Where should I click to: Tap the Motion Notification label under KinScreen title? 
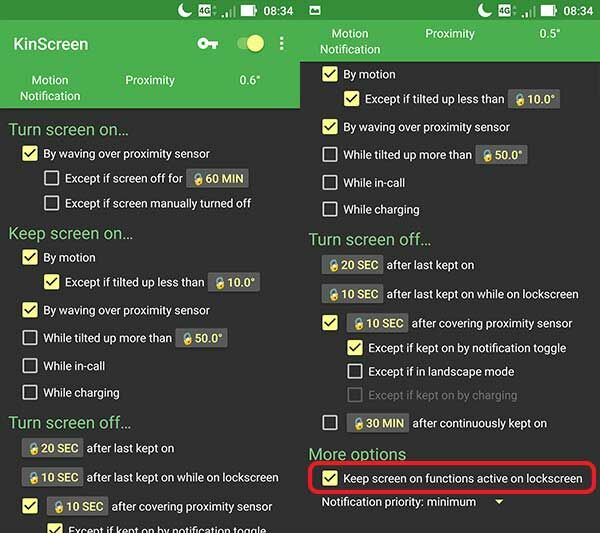click(50, 88)
